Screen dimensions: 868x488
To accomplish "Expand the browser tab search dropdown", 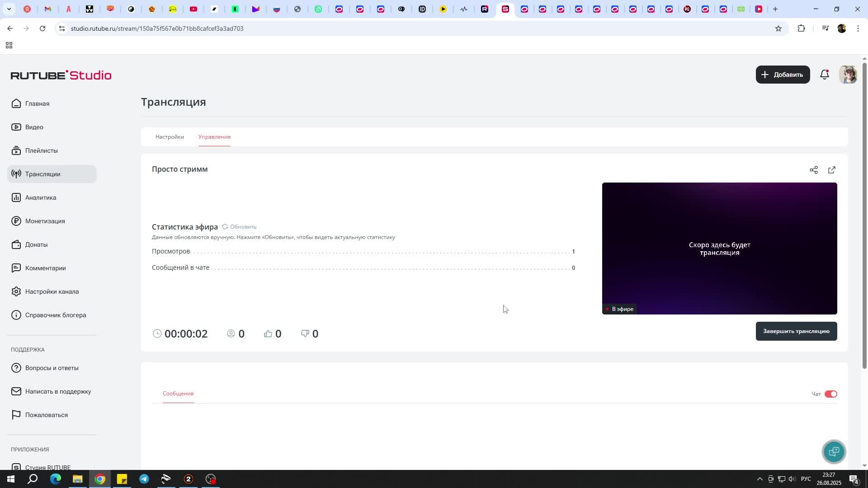I will pos(9,9).
